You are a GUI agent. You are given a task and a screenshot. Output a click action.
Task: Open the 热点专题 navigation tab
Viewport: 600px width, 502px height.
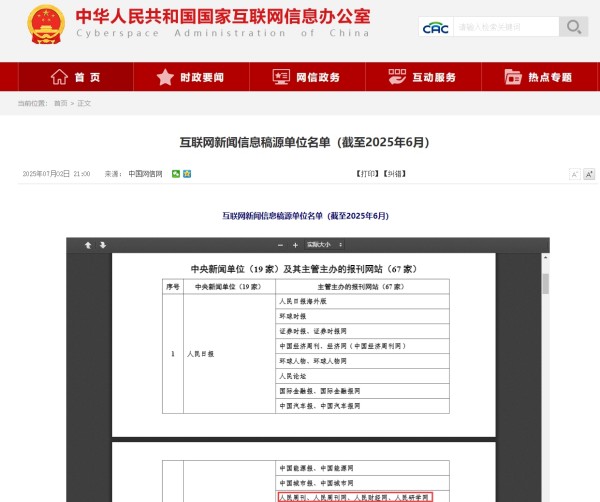click(x=538, y=77)
